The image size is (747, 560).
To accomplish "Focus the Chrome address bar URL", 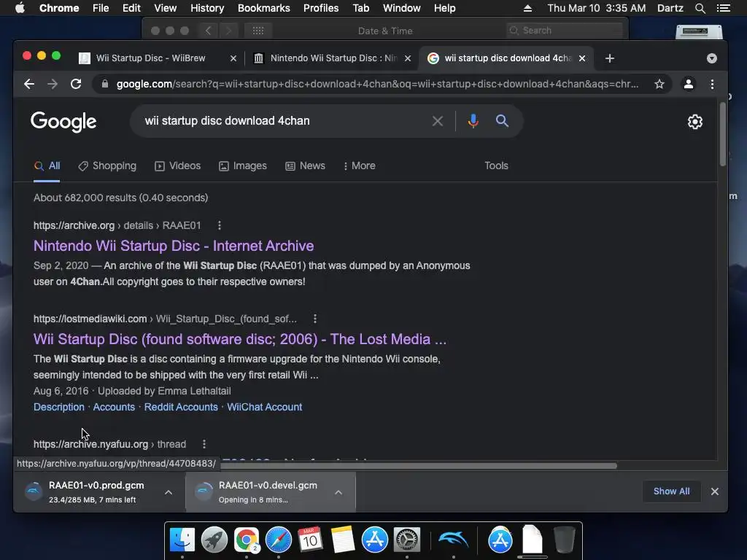I will [x=377, y=85].
